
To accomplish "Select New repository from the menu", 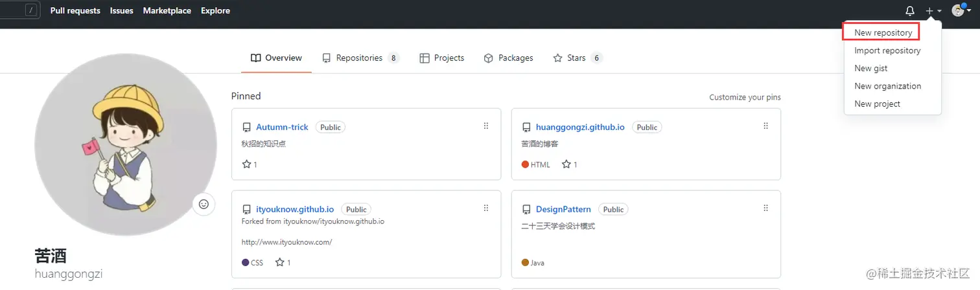I will 883,32.
